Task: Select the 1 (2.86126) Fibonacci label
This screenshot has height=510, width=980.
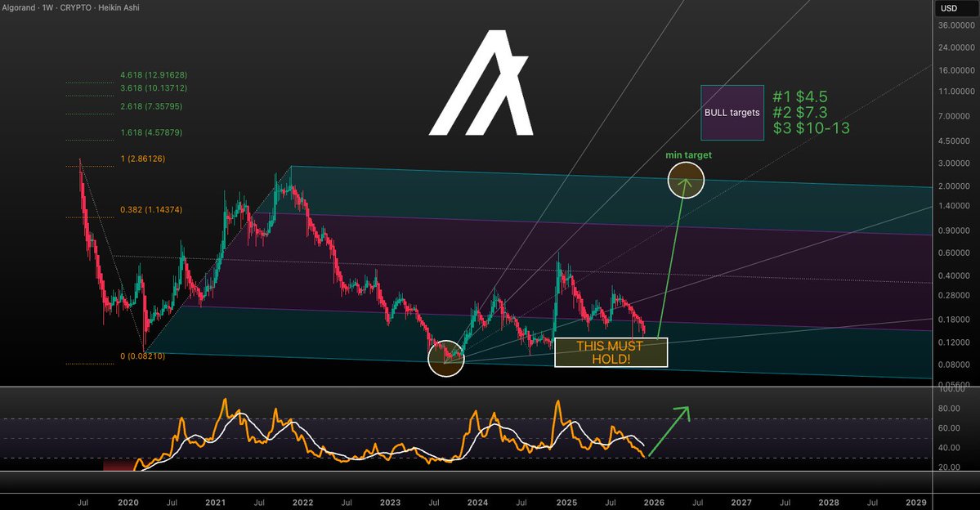Action: click(142, 159)
